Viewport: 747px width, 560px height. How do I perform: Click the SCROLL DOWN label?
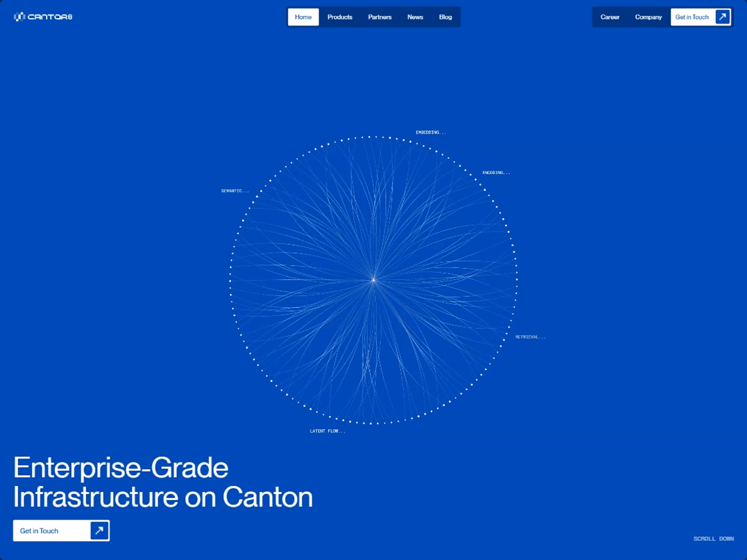[713, 539]
